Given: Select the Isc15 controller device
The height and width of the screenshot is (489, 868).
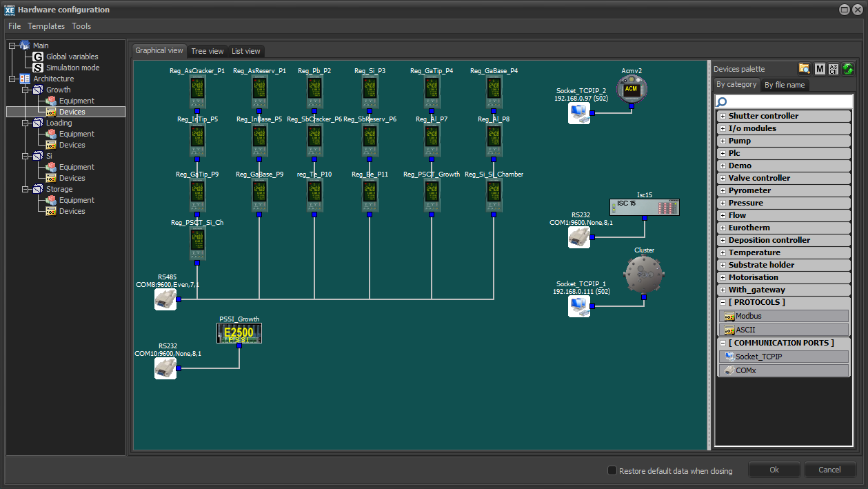Looking at the screenshot, I should pyautogui.click(x=645, y=207).
